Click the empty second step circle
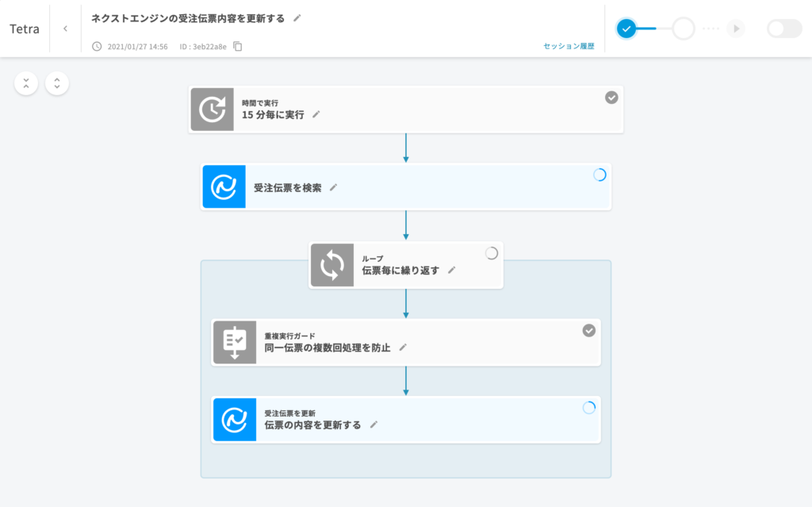This screenshot has height=507, width=812. click(x=683, y=29)
